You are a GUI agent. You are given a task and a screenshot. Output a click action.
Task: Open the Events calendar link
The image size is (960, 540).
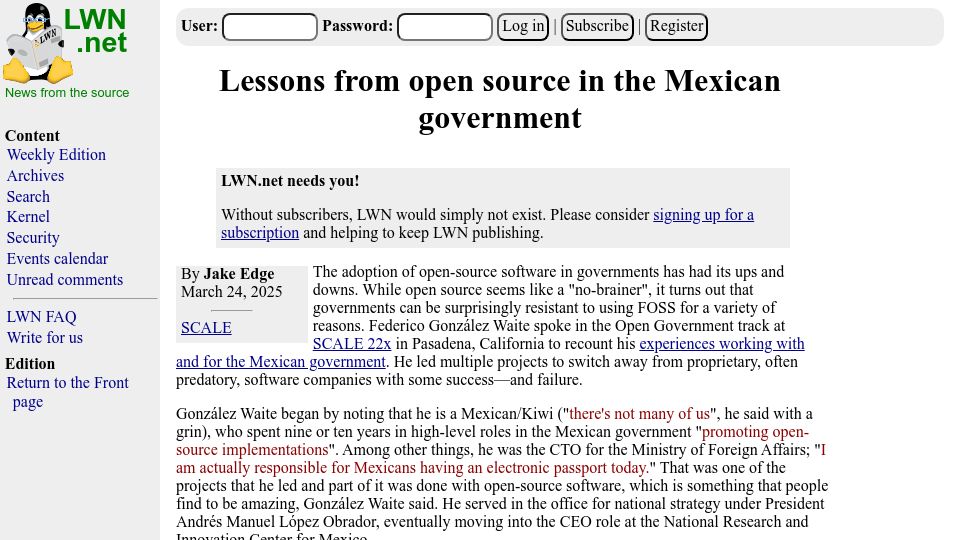coord(58,258)
